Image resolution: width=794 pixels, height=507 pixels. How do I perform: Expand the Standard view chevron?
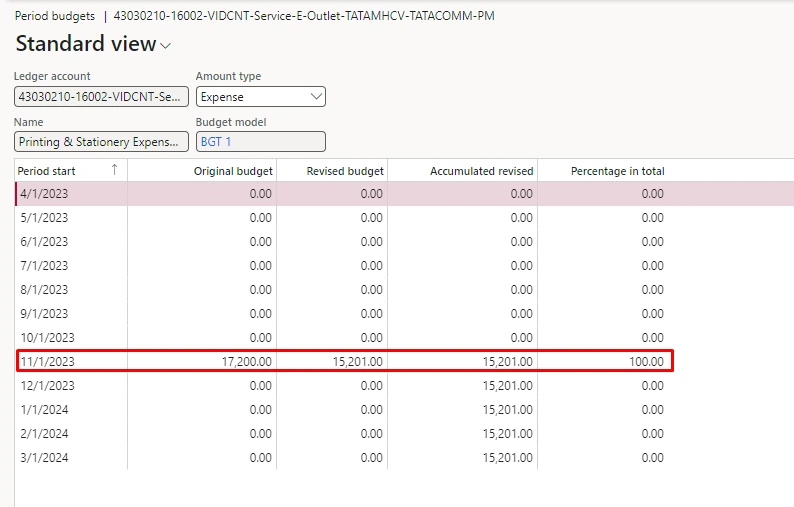[x=166, y=46]
